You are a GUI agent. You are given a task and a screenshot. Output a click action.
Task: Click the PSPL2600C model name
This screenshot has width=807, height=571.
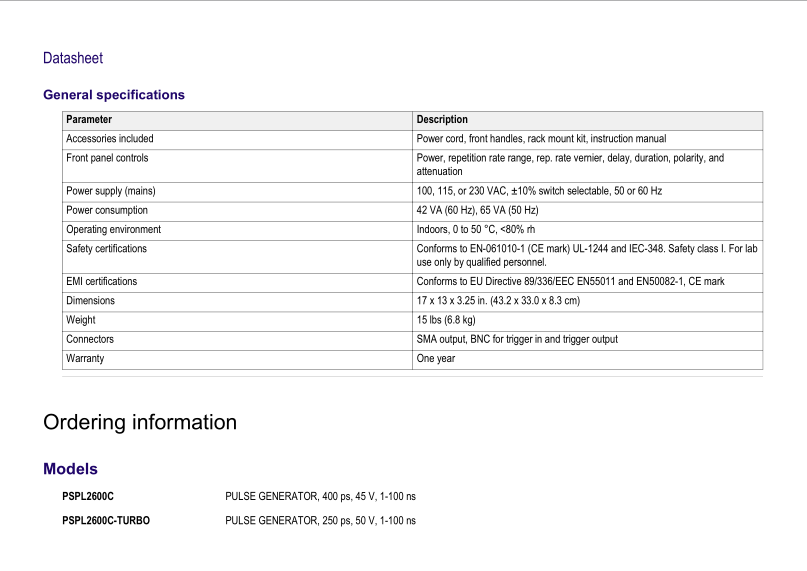tap(88, 497)
